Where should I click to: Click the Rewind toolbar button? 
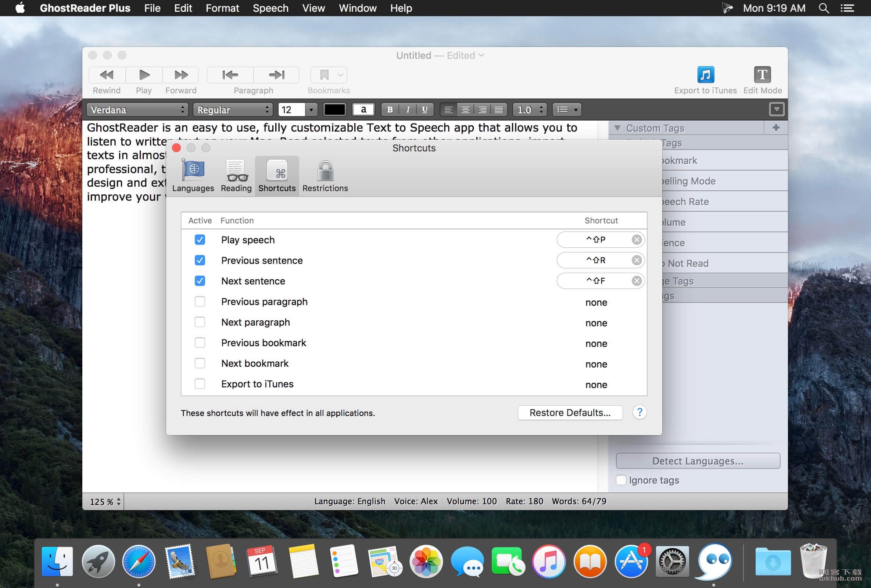tap(107, 75)
